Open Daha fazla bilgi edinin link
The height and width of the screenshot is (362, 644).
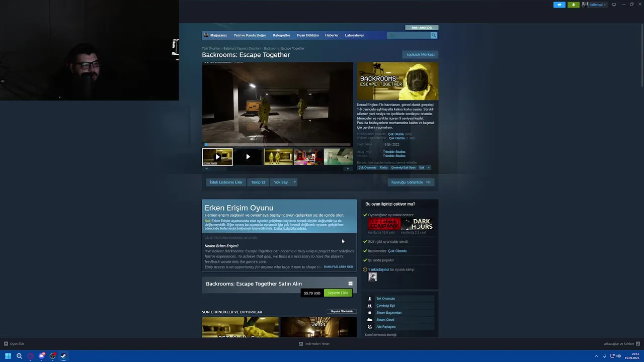(x=290, y=228)
